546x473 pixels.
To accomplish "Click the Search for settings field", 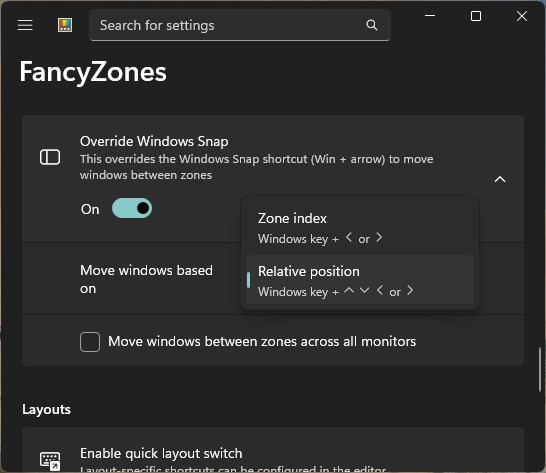I will pyautogui.click(x=240, y=25).
